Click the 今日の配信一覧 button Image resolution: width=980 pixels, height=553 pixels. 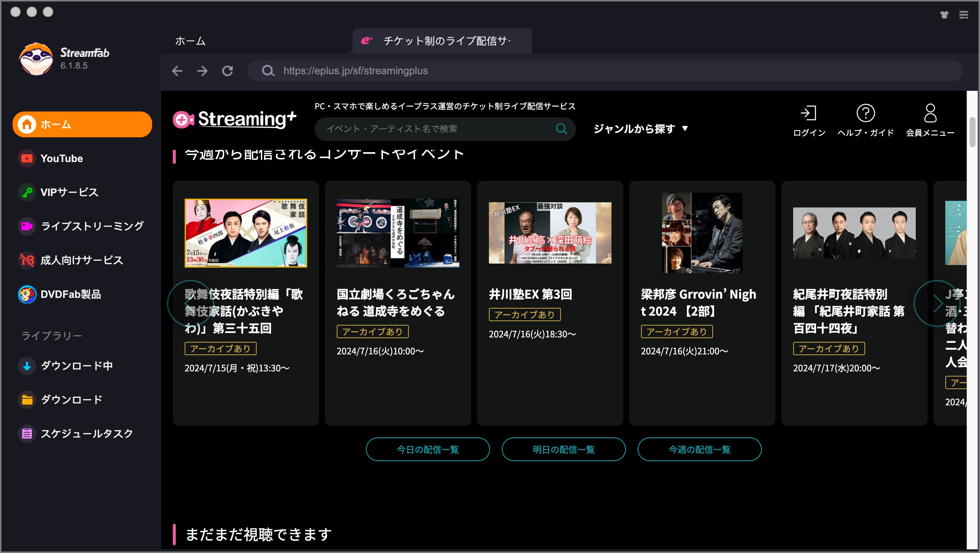[428, 450]
